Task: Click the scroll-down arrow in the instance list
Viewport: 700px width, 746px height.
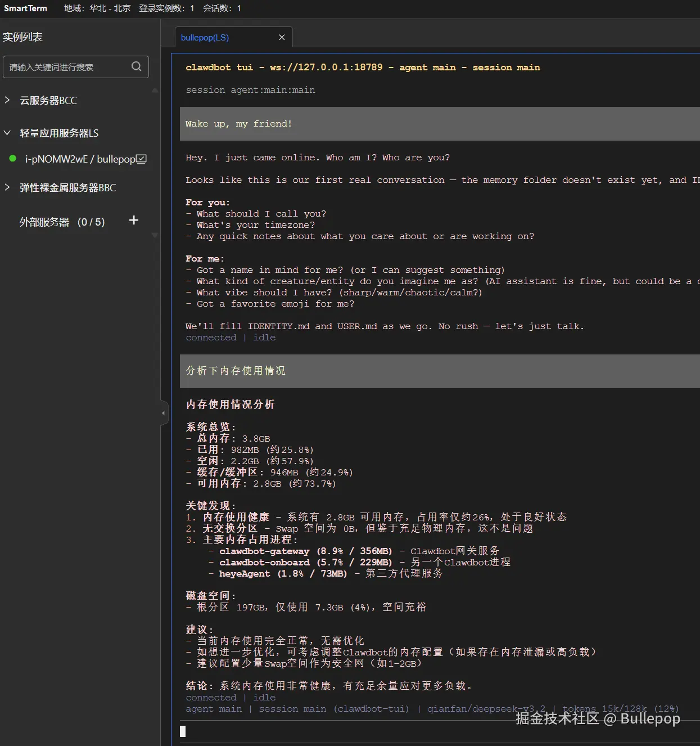Action: pyautogui.click(x=155, y=235)
